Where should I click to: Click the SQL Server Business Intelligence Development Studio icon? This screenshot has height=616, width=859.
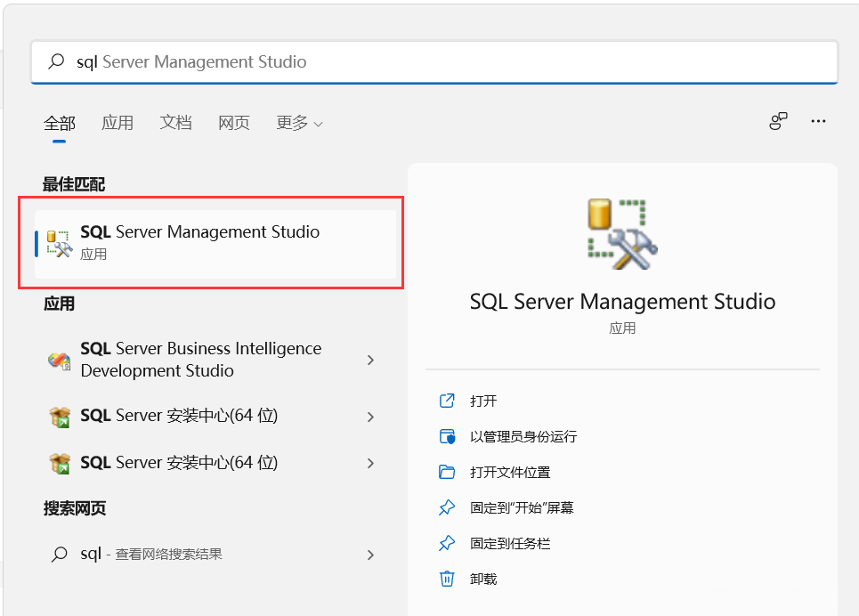click(59, 361)
